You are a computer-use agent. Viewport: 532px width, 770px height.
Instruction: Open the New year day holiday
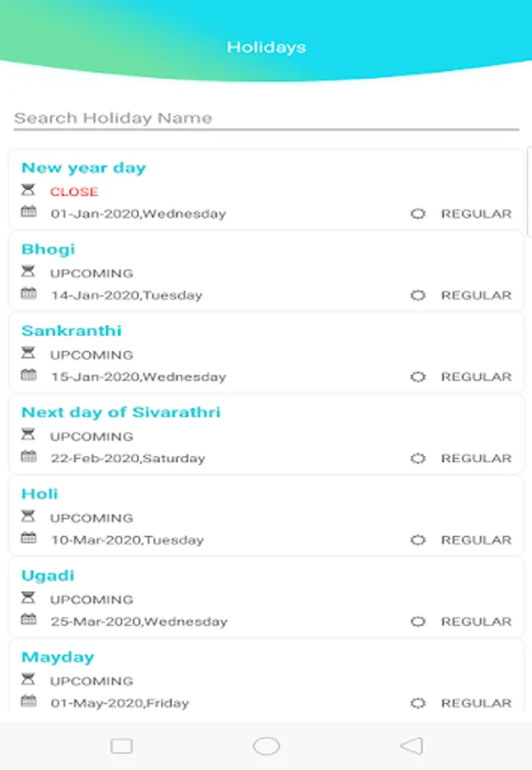(84, 168)
